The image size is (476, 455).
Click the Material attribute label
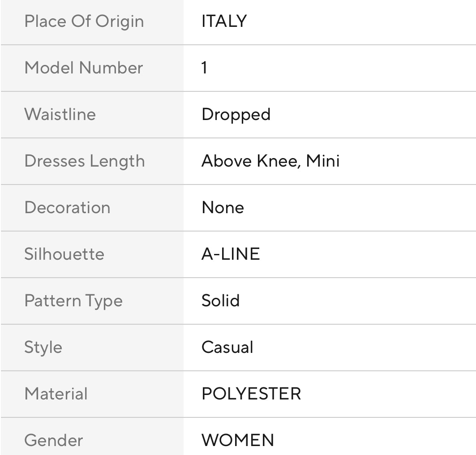[x=56, y=394]
